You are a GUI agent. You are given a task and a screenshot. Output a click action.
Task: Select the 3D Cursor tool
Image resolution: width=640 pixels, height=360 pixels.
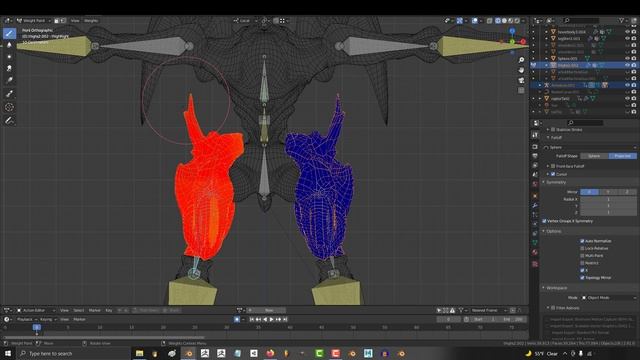[x=9, y=107]
